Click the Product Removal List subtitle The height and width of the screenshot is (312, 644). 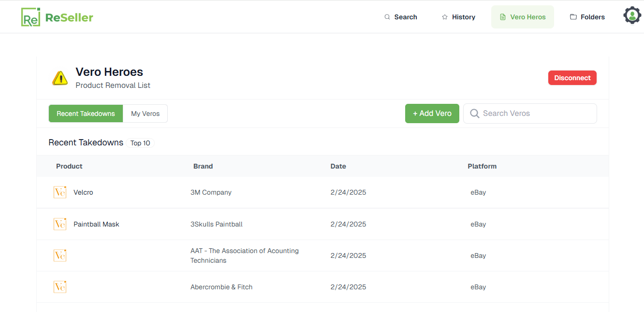pyautogui.click(x=113, y=85)
